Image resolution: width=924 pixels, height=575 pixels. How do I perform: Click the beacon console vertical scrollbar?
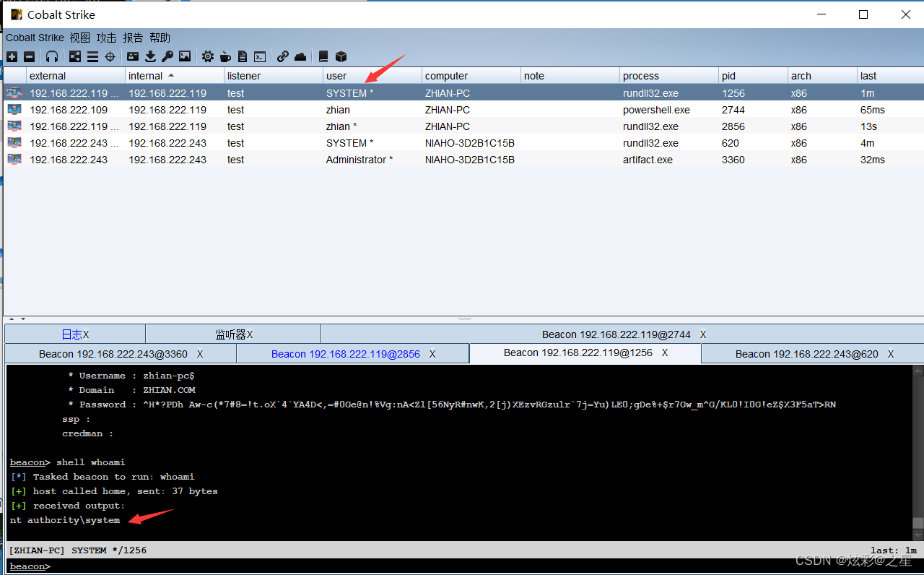(x=918, y=452)
